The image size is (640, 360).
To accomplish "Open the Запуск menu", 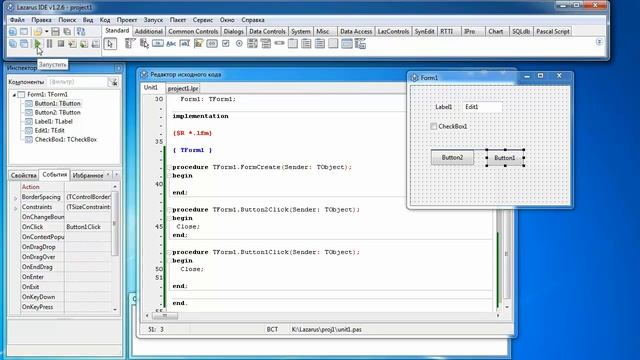I will [153, 20].
